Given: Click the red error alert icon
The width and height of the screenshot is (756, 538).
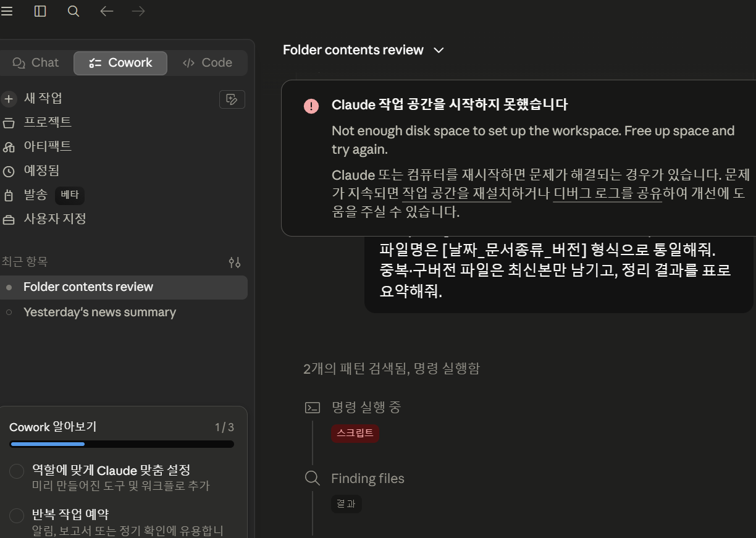Looking at the screenshot, I should click(311, 106).
